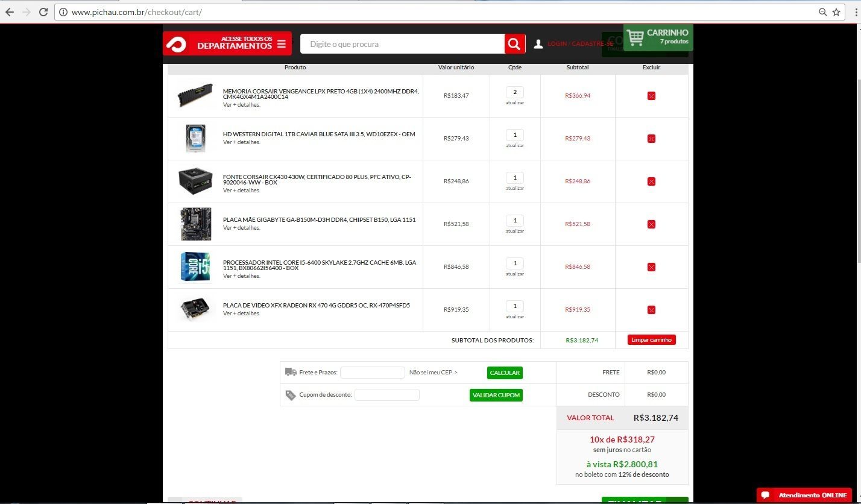Image resolution: width=861 pixels, height=504 pixels.
Task: Edit quantity field for Corsair CX430 power supply
Action: [x=515, y=178]
